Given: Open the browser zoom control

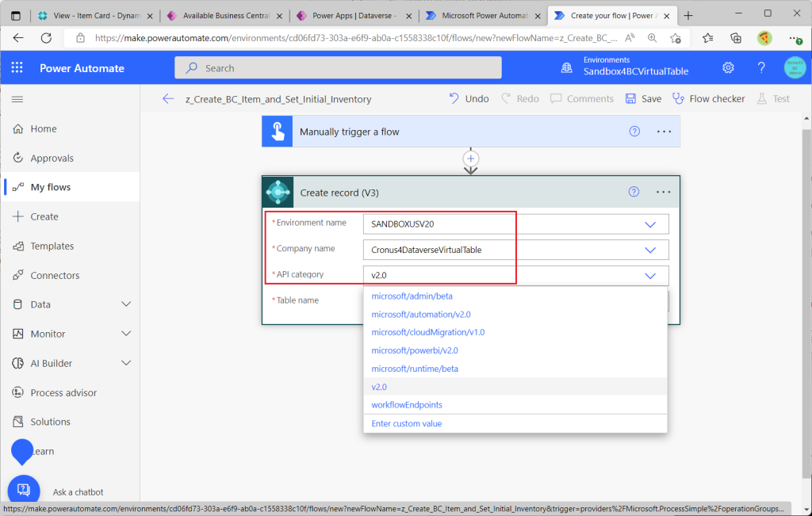Looking at the screenshot, I should click(x=652, y=38).
